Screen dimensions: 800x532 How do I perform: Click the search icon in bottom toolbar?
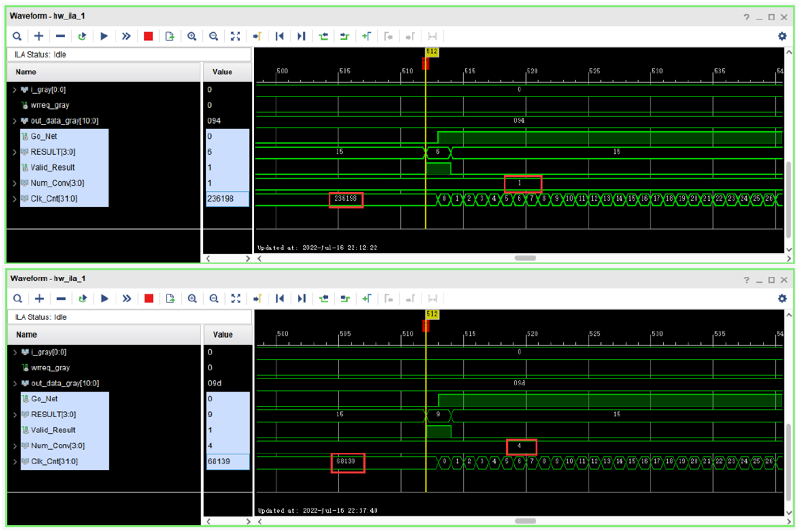coord(18,299)
